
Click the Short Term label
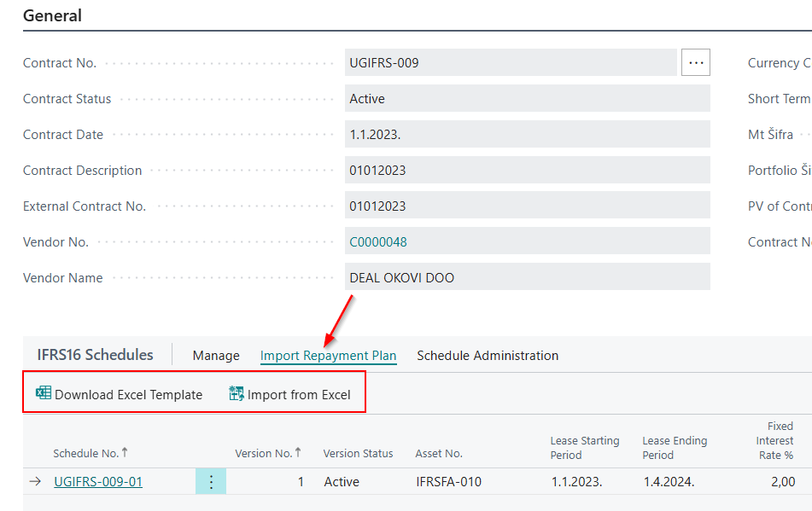tap(779, 99)
